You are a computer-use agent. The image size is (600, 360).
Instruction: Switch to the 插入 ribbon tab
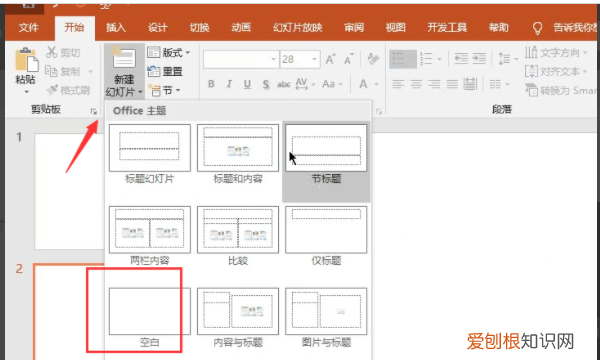[x=116, y=28]
